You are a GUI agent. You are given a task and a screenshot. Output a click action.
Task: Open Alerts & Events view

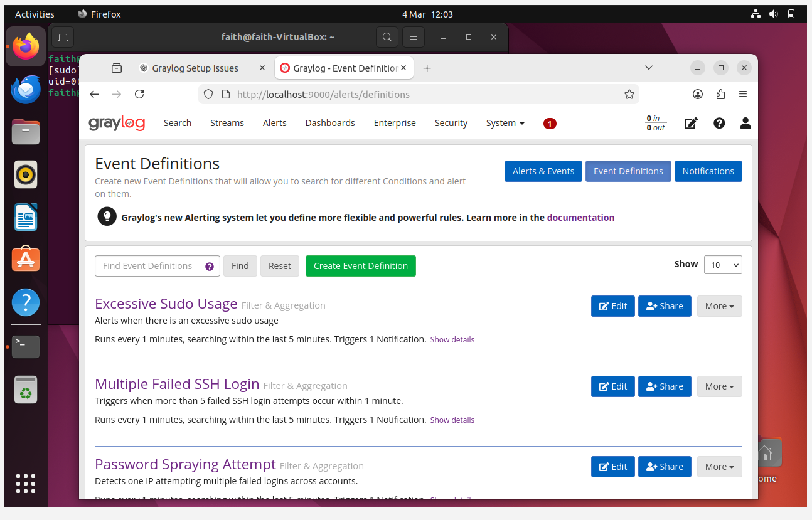(x=543, y=171)
